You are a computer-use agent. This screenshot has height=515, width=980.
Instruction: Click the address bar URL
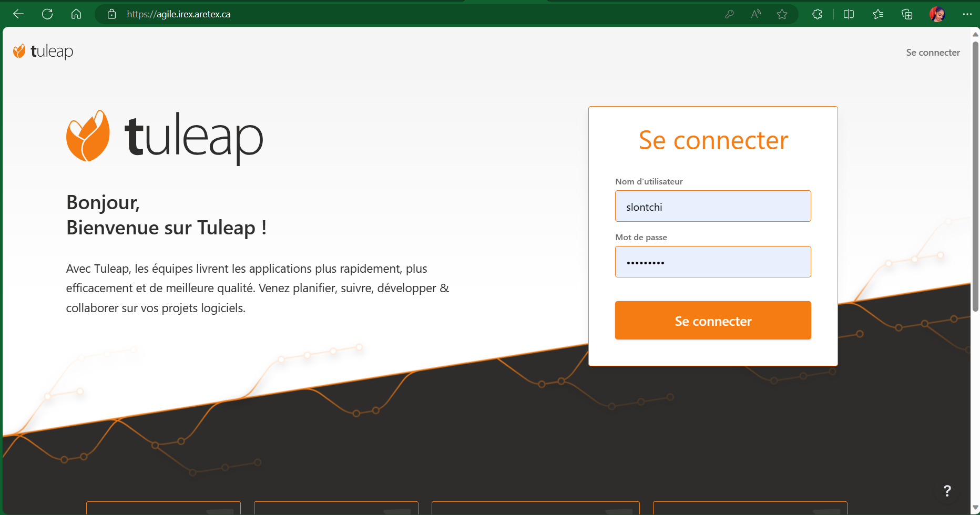click(x=178, y=14)
